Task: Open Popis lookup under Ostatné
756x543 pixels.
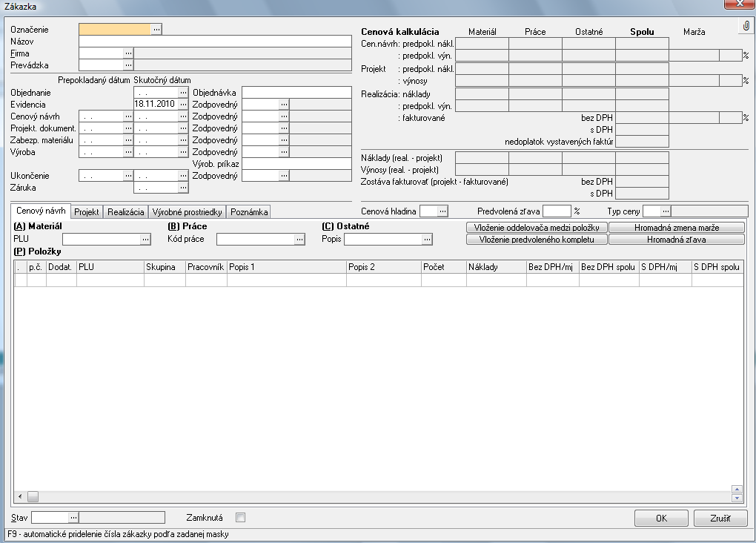Action: click(427, 240)
